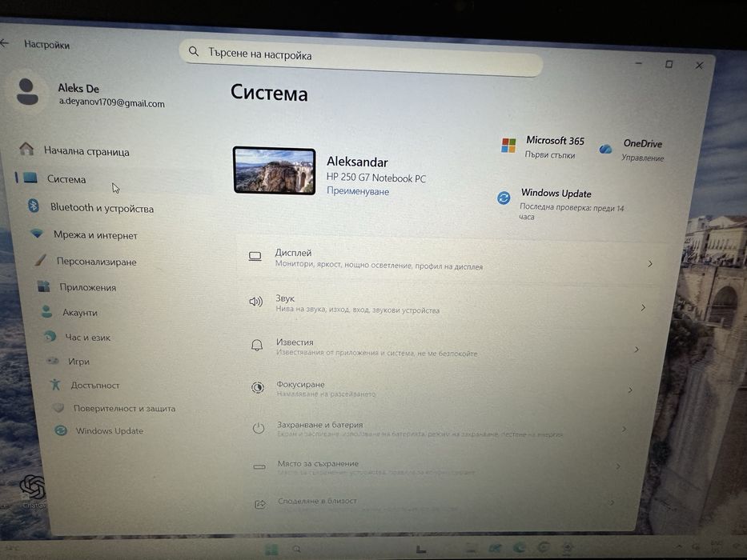Expand the Звук row chevron
747x560 pixels.
(x=643, y=308)
